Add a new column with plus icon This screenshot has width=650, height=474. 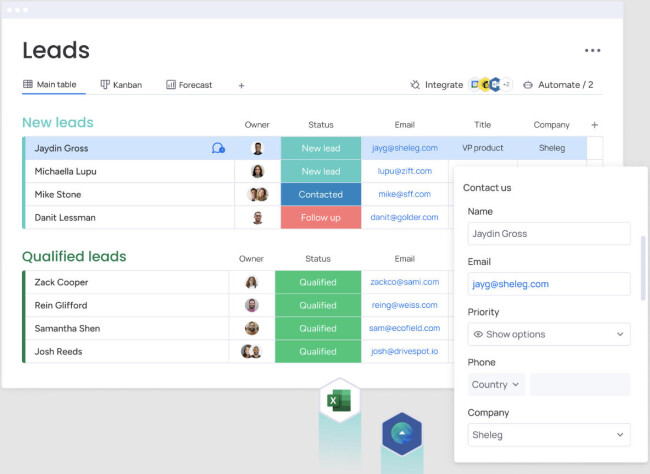point(595,125)
